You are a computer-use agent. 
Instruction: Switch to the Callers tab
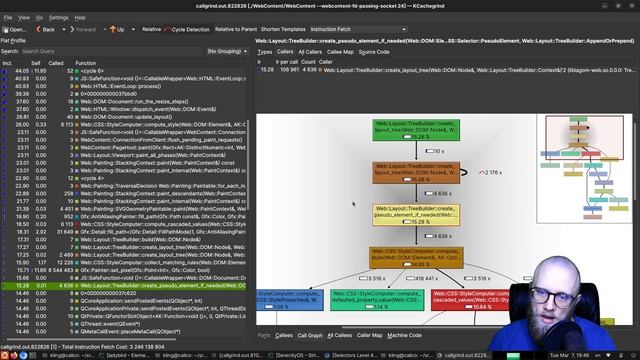pos(285,52)
